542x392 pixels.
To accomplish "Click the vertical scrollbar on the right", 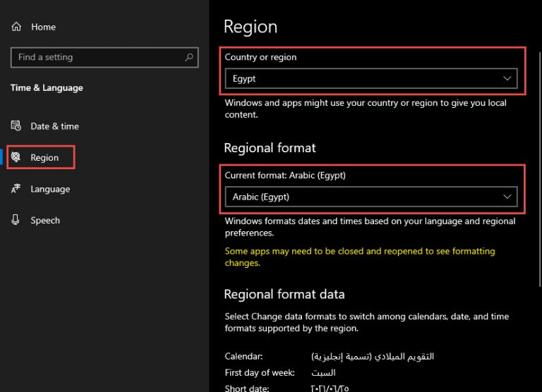I will [540, 169].
